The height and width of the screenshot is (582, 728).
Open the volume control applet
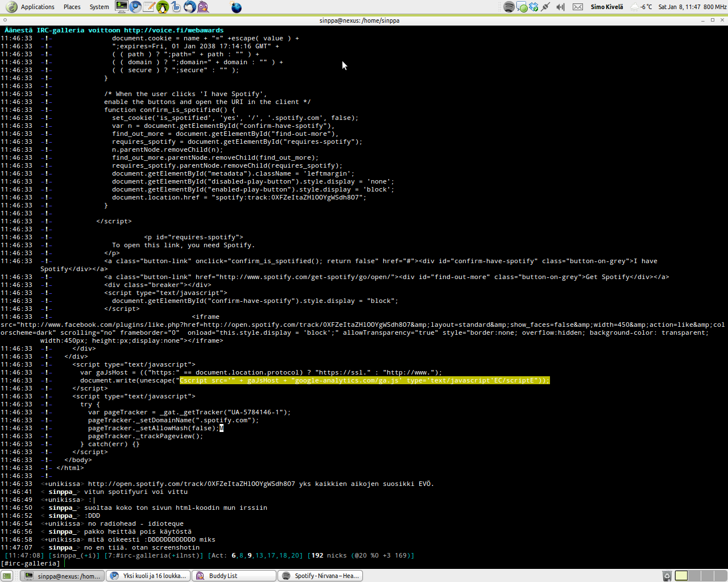560,7
